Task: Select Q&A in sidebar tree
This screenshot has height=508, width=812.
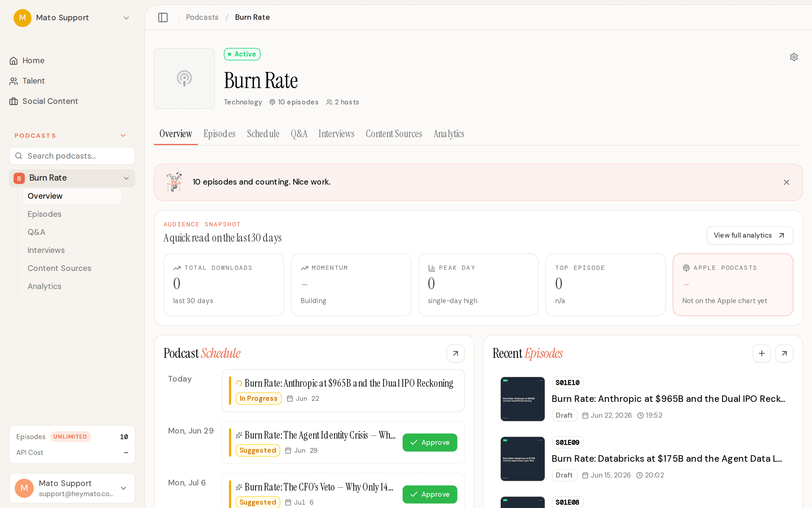Action: coord(72,233)
